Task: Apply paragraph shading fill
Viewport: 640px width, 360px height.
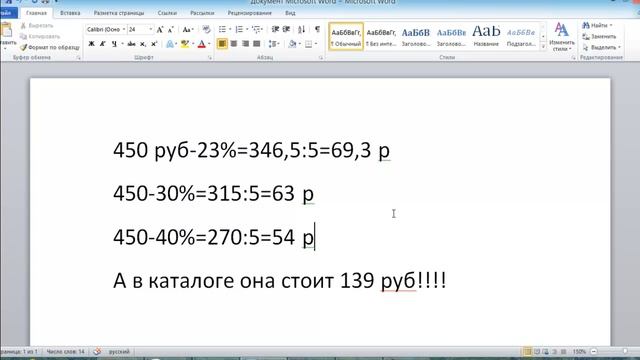Action: click(x=292, y=44)
